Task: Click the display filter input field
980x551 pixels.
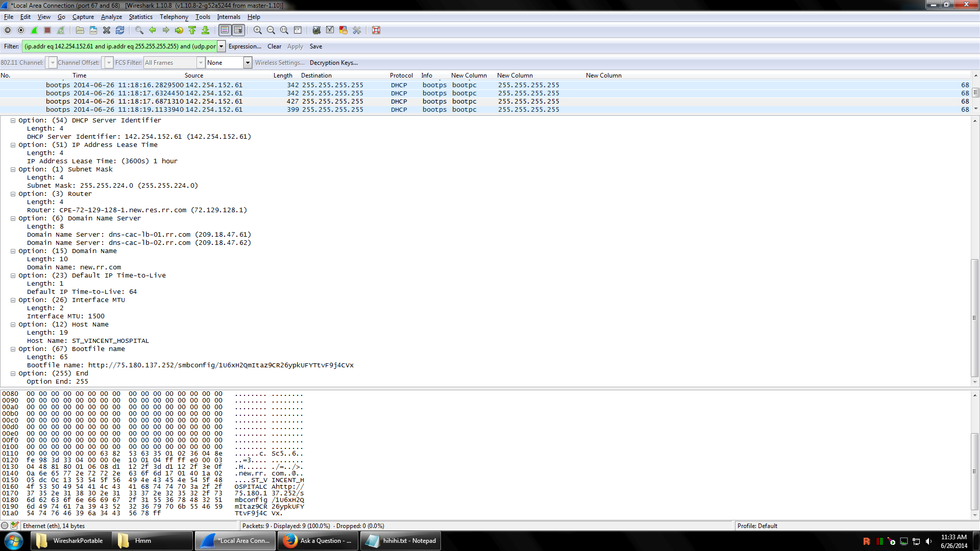Action: pyautogui.click(x=120, y=46)
